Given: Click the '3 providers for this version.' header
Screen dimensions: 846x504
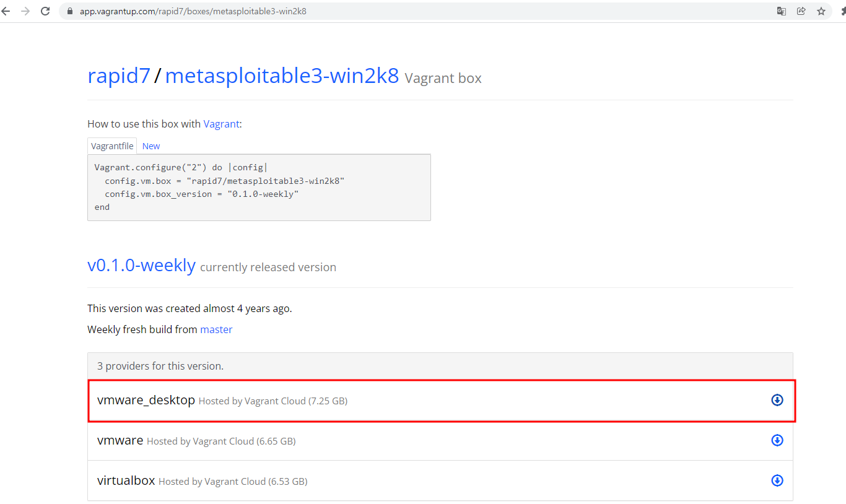Looking at the screenshot, I should point(440,366).
